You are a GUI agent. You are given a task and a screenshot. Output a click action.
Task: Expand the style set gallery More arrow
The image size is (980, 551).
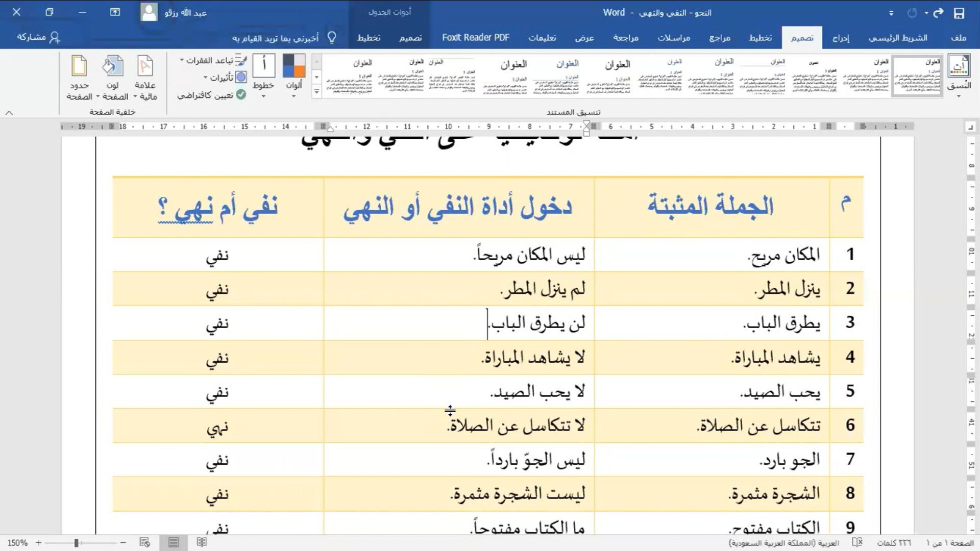(x=316, y=92)
